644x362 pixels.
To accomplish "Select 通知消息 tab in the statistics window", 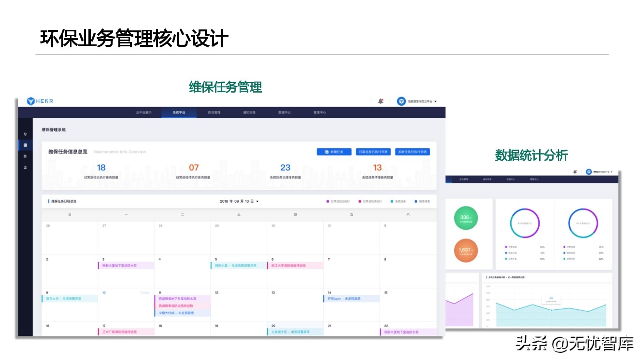I will point(487,179).
